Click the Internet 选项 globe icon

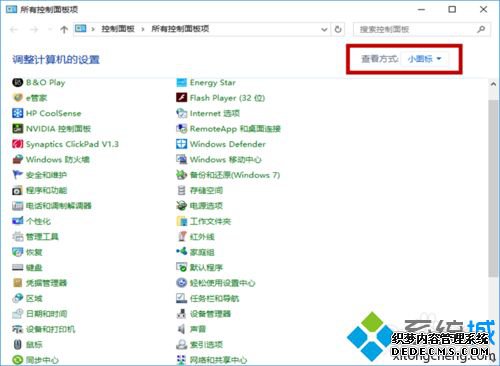click(x=181, y=113)
